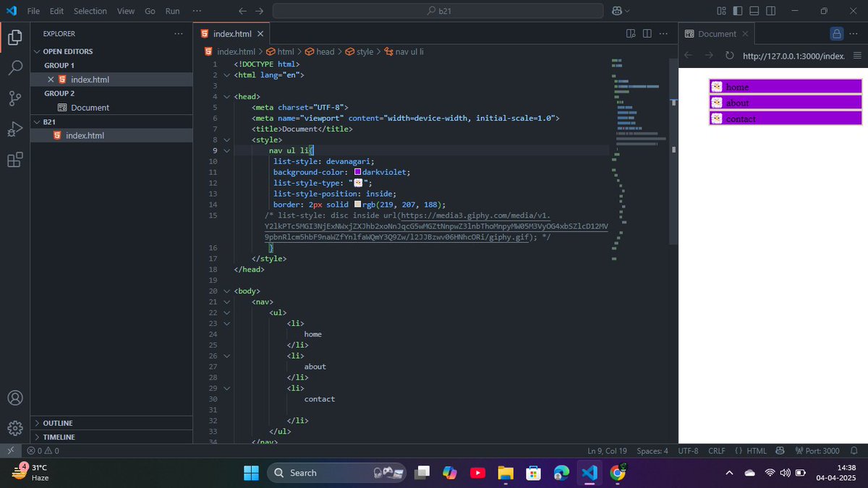
Task: Toggle the Primary Side Bar visibility
Action: [738, 11]
